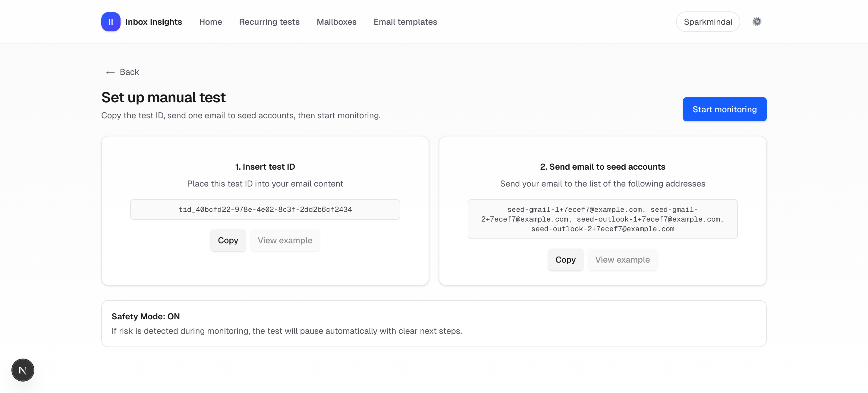Image resolution: width=868 pixels, height=393 pixels.
Task: Navigate to Email templates
Action: [405, 22]
